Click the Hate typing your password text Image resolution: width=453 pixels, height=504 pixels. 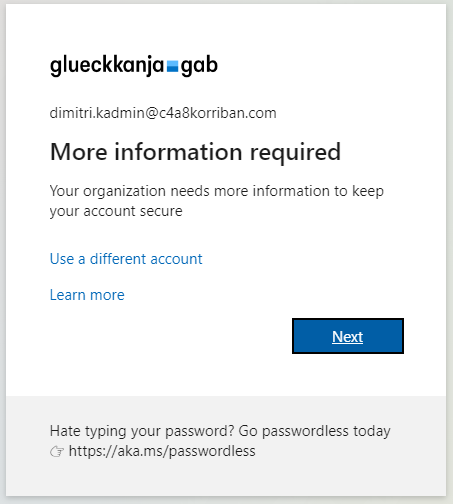[142, 431]
